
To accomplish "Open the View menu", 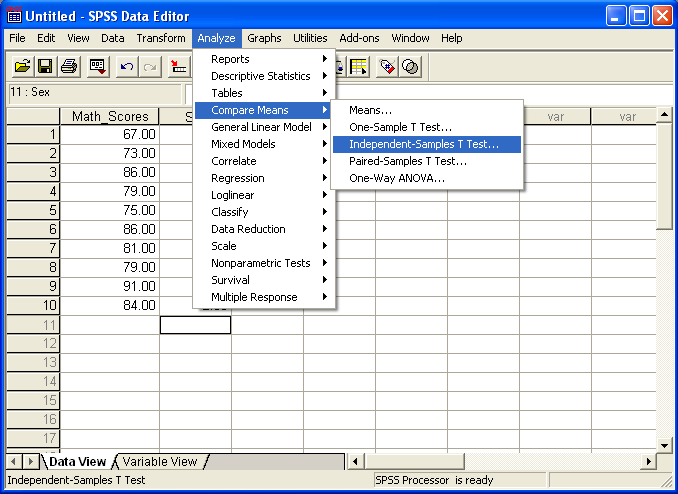I will pyautogui.click(x=78, y=38).
